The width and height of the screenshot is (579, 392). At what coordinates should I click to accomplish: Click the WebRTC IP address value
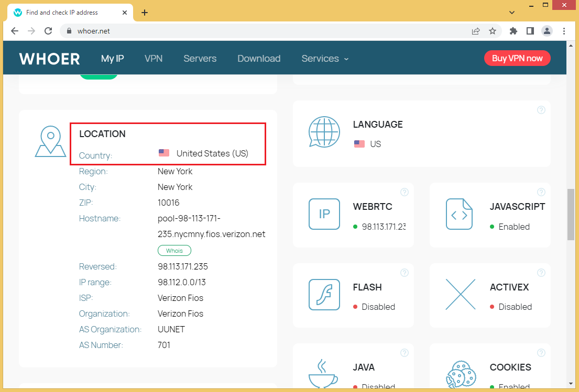coord(384,227)
